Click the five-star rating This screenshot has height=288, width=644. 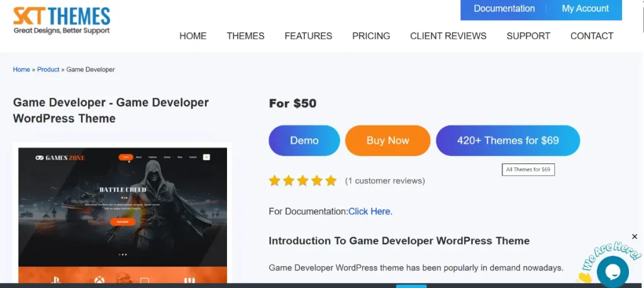pos(303,180)
